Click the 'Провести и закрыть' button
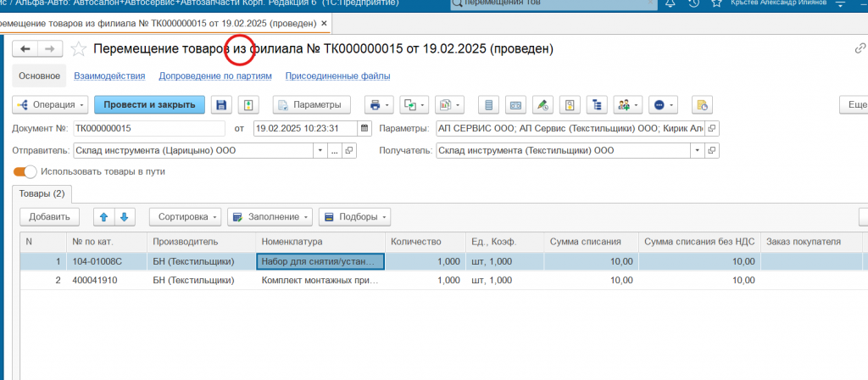 (x=148, y=105)
